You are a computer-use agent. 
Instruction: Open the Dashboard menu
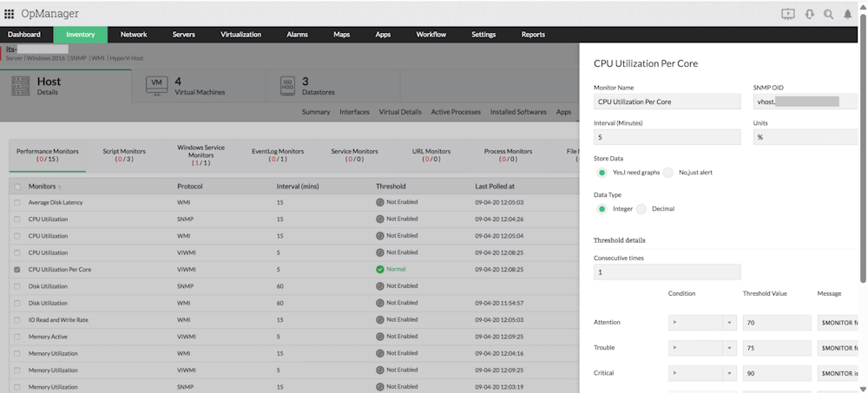click(24, 35)
